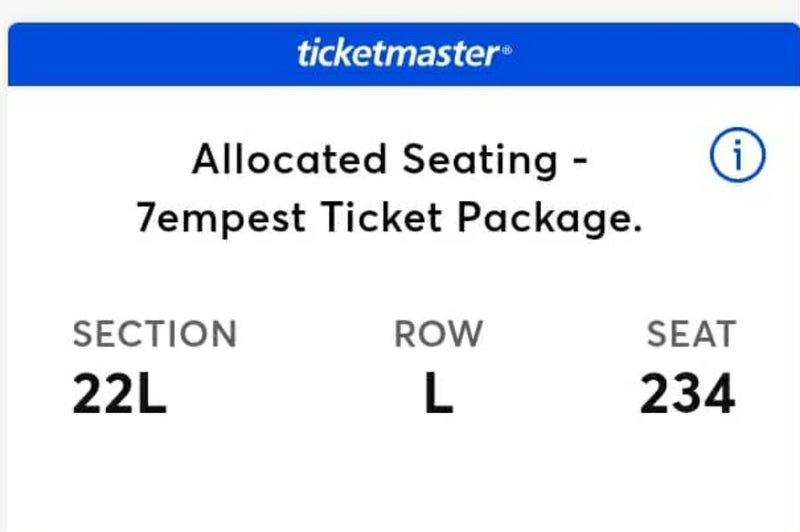Tap the ROW label
Image resolution: width=800 pixels, height=532 pixels.
(x=439, y=334)
